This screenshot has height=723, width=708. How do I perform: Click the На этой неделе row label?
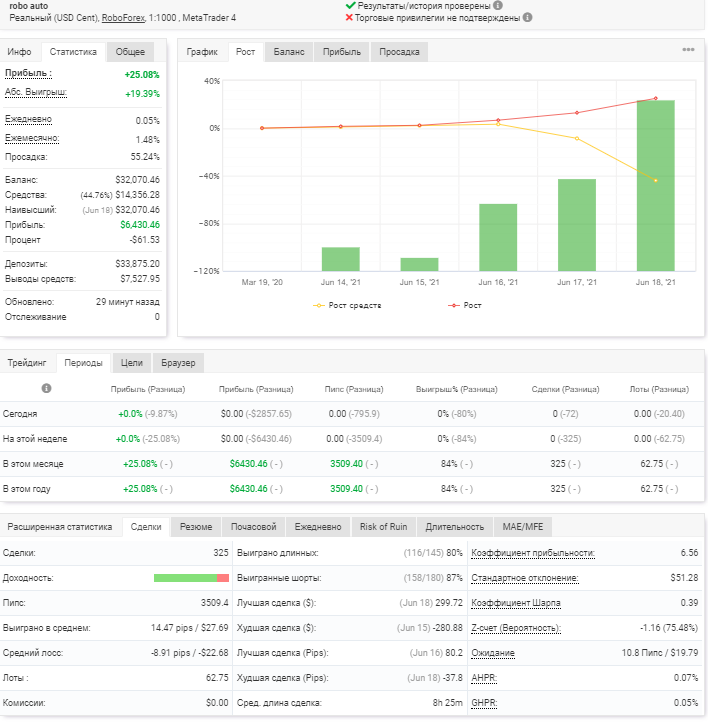(x=35, y=439)
